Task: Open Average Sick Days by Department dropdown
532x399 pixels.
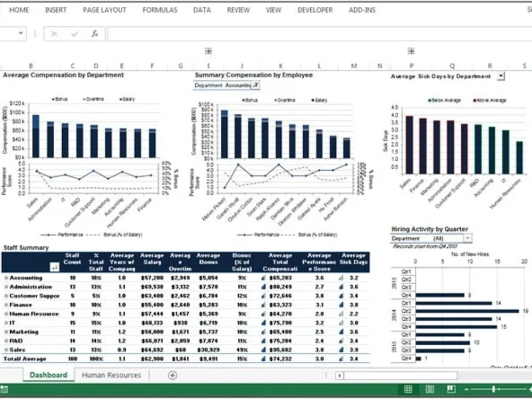Action: (501, 76)
